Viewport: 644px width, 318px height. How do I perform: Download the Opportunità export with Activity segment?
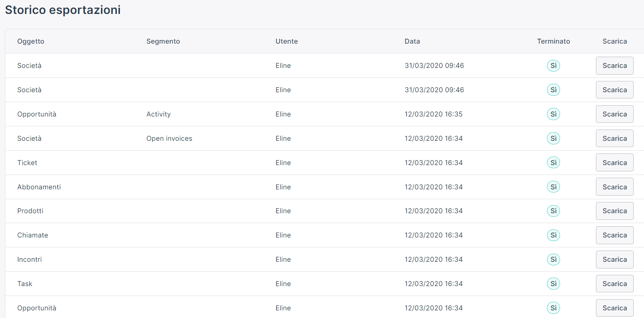click(x=614, y=114)
